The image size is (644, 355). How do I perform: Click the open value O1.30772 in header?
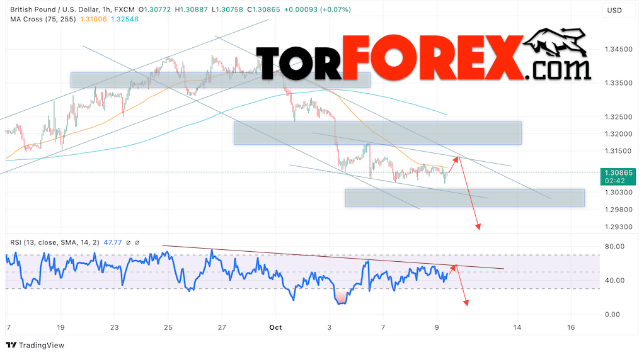(154, 9)
